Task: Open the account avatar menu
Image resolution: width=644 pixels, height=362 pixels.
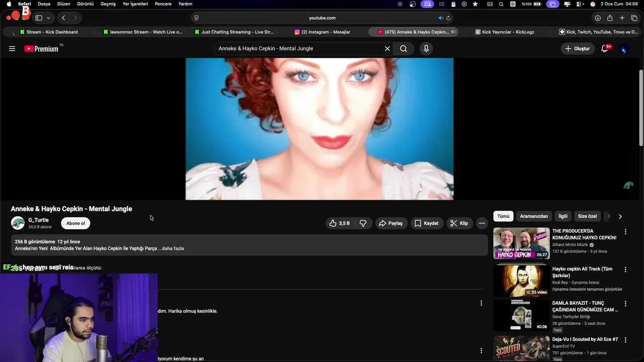Action: [624, 49]
